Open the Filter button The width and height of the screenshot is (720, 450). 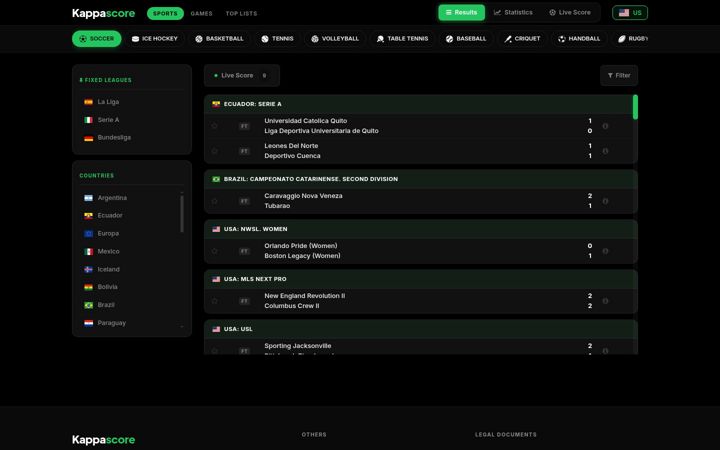[x=619, y=75]
